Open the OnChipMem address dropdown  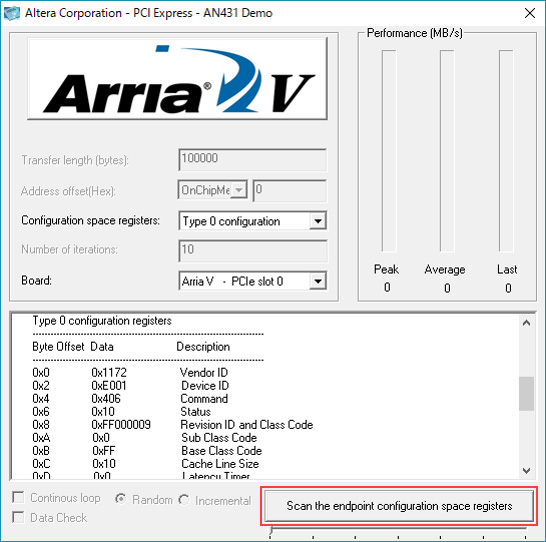pyautogui.click(x=239, y=190)
